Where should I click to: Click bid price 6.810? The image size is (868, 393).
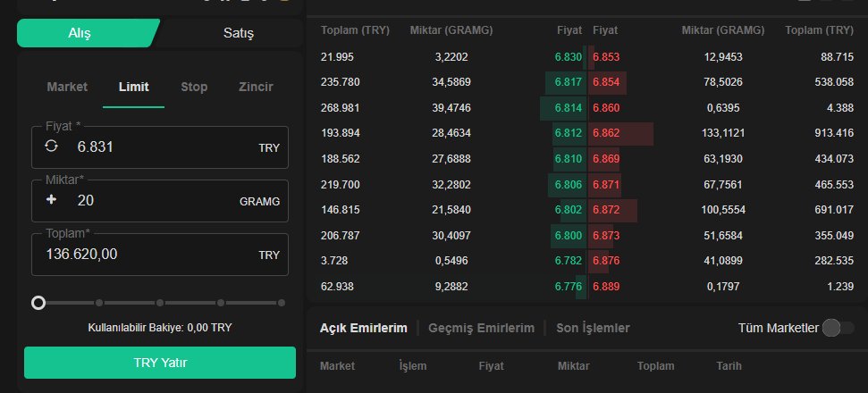click(568, 159)
